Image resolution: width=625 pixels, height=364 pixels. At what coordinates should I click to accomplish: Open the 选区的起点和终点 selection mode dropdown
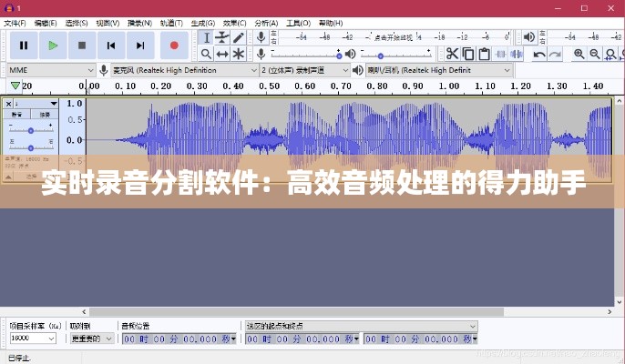[361, 326]
